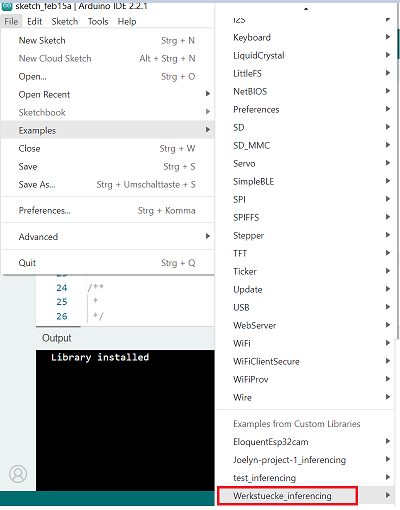Expand the Sketchbook submenu arrow
Viewport: 400px width, 510px height.
tap(208, 112)
